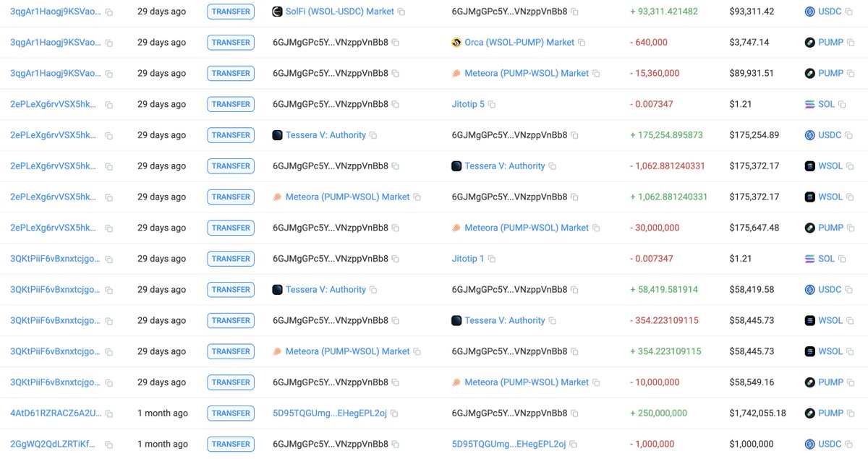
Task: Click '1 month ago' in +250,000,000 row
Action: 163,413
